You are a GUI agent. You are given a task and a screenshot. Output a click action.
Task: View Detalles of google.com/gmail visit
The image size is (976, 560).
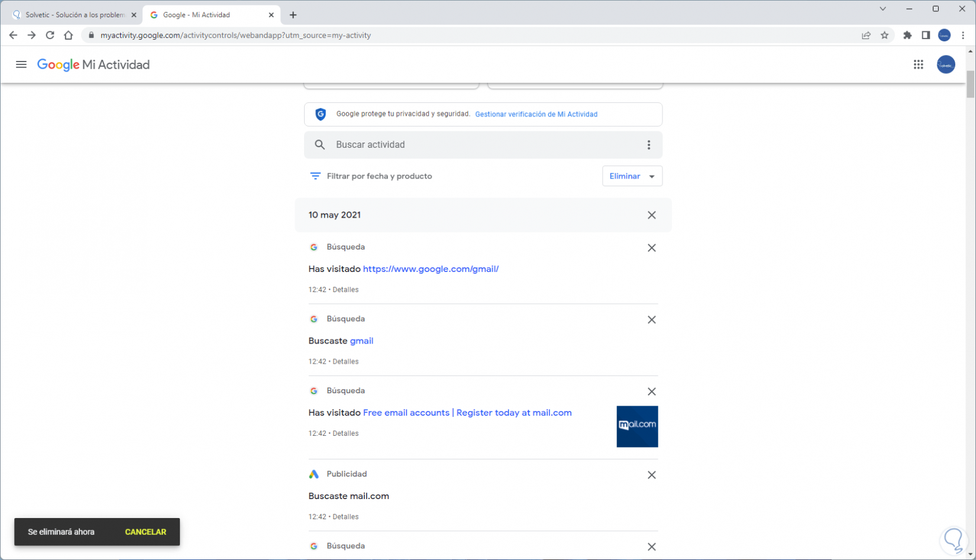point(345,290)
